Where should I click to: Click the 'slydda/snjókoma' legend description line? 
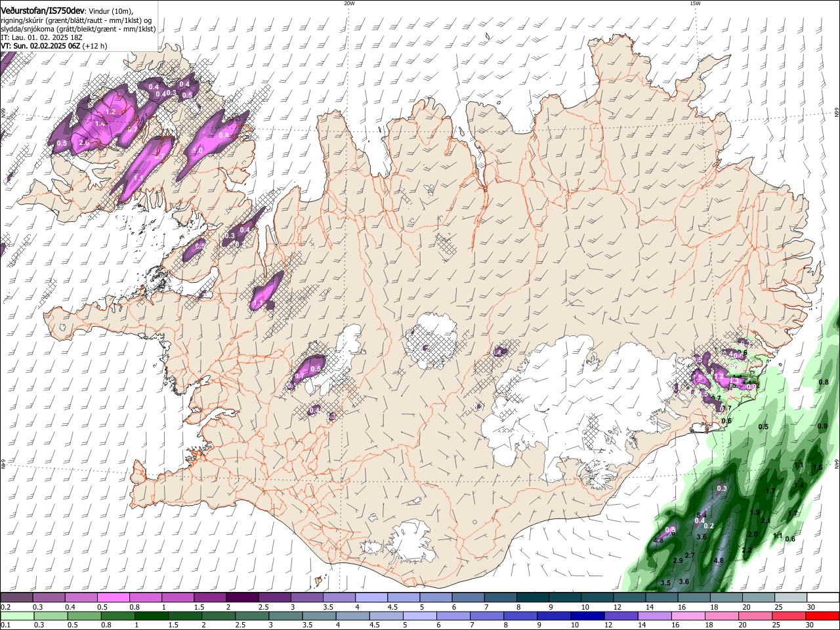[x=78, y=29]
